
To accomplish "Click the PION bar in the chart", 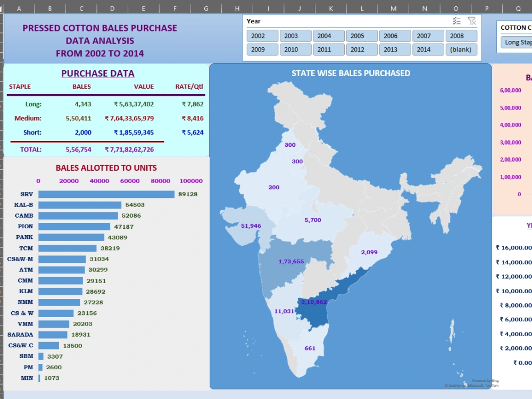I will tap(74, 226).
